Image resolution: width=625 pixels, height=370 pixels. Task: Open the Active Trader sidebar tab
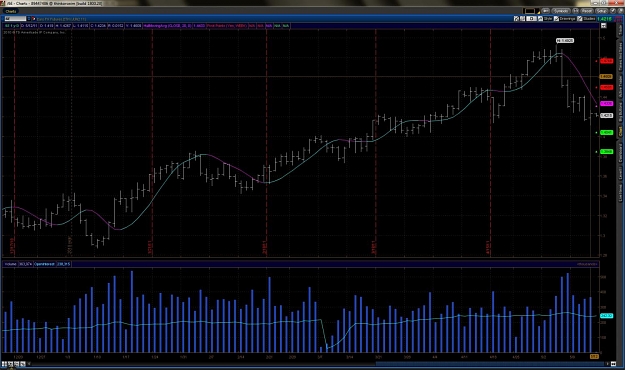(620, 88)
